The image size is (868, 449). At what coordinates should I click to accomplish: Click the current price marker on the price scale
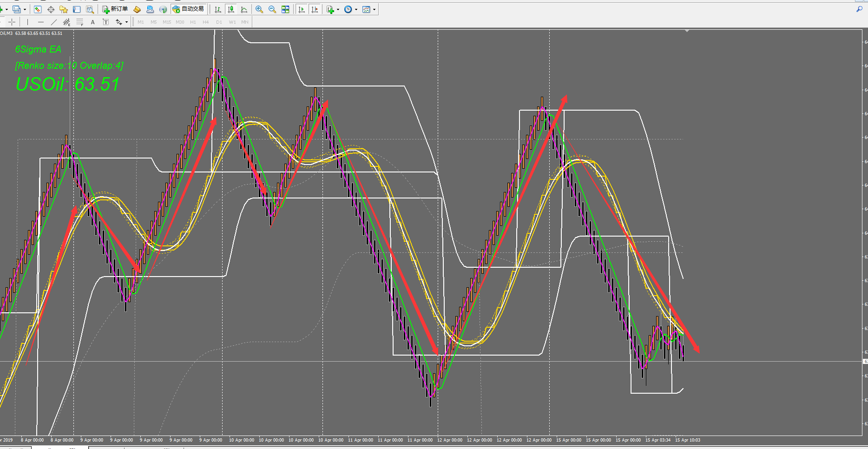(x=865, y=361)
